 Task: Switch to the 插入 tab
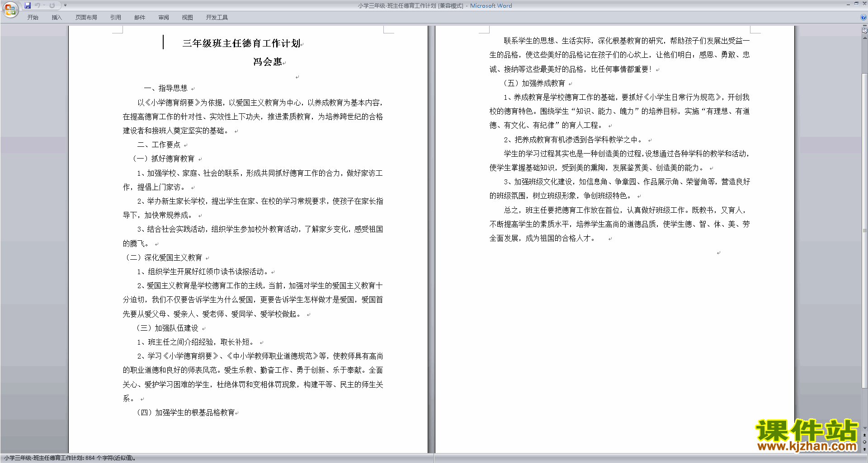point(57,17)
